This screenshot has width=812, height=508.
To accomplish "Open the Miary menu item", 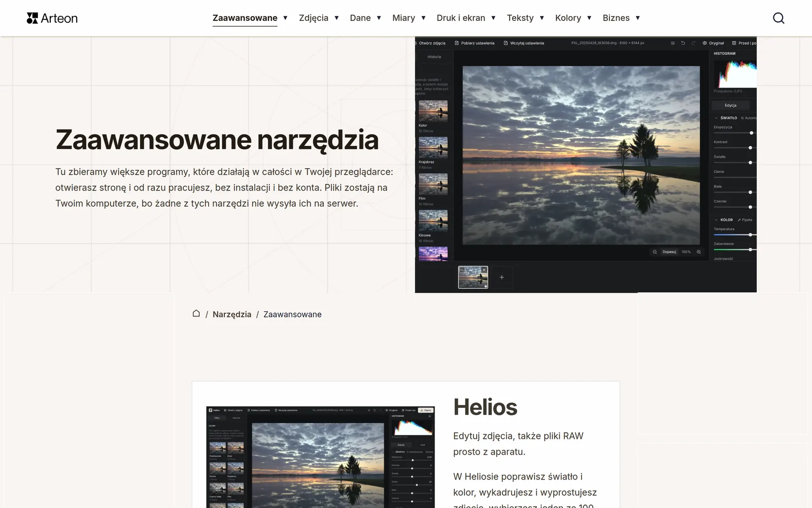I will pos(403,18).
